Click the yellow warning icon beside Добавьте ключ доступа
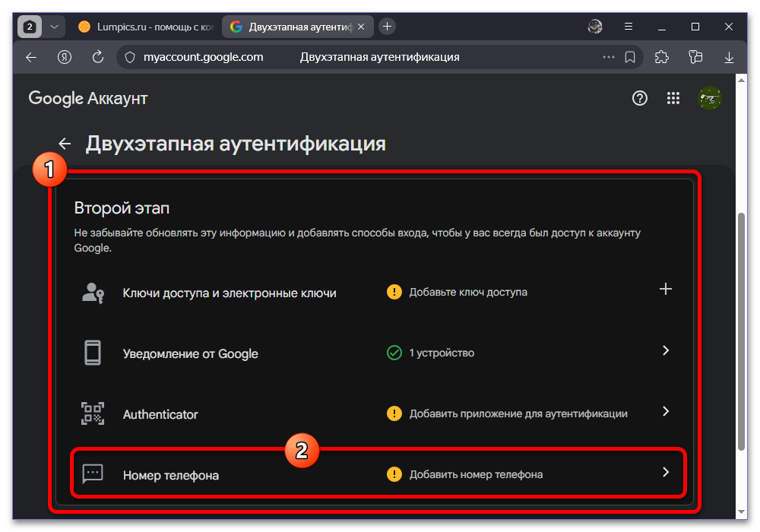 394,292
